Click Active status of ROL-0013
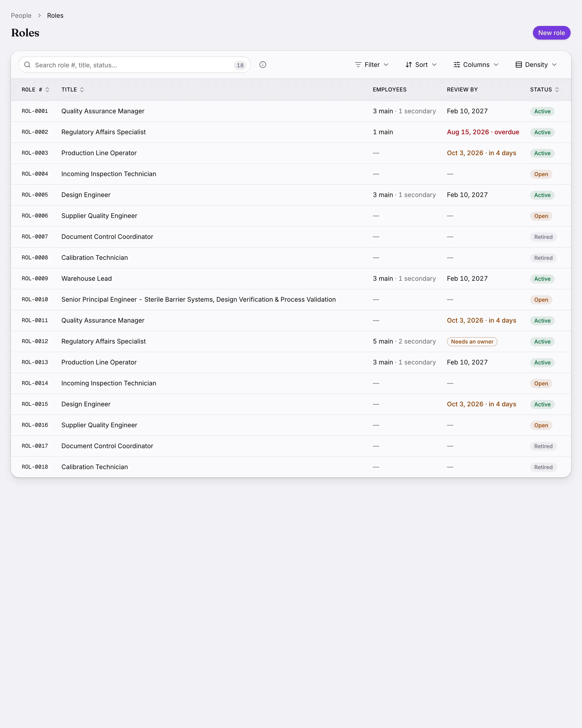Viewport: 582px width, 728px height. coord(542,363)
